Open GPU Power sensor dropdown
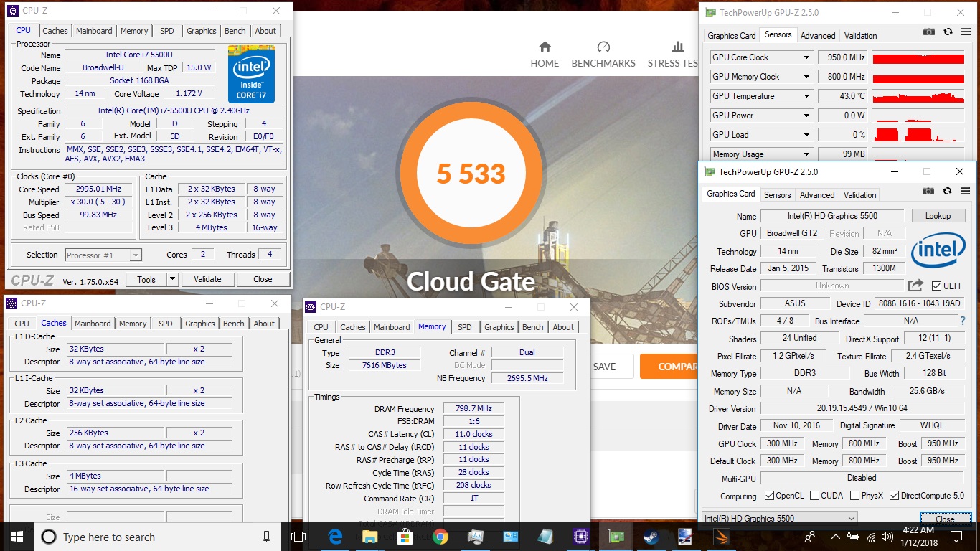Image resolution: width=980 pixels, height=551 pixels. tap(806, 116)
